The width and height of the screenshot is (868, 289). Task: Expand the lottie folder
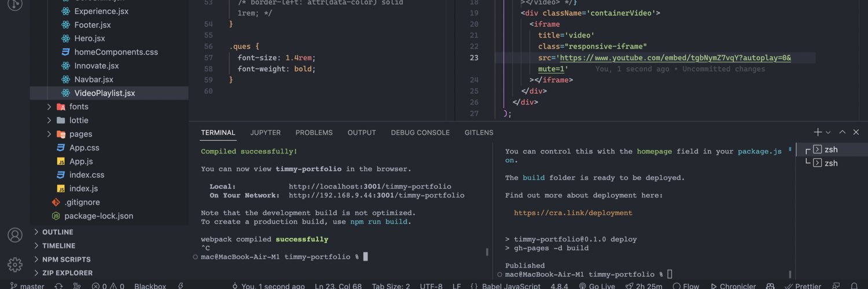click(x=109, y=120)
